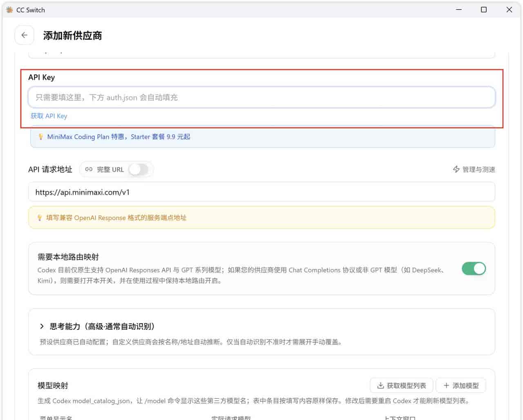Close the CC Switch window
The image size is (523, 420).
[x=509, y=9]
